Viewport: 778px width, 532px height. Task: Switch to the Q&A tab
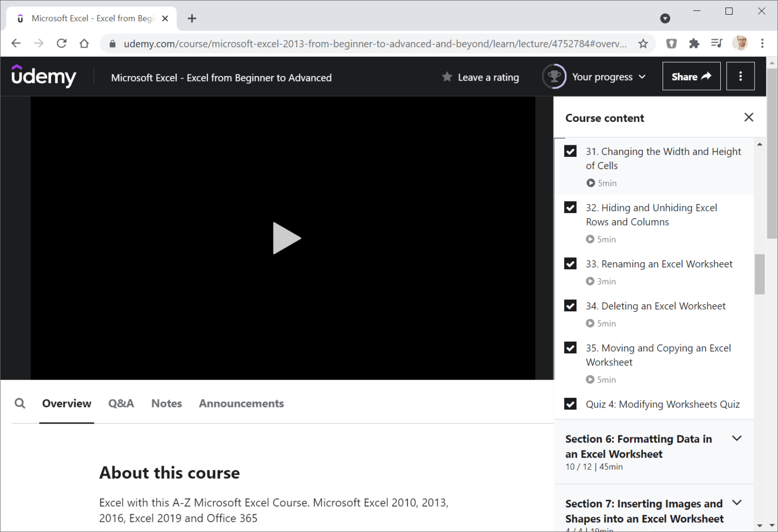click(x=121, y=403)
